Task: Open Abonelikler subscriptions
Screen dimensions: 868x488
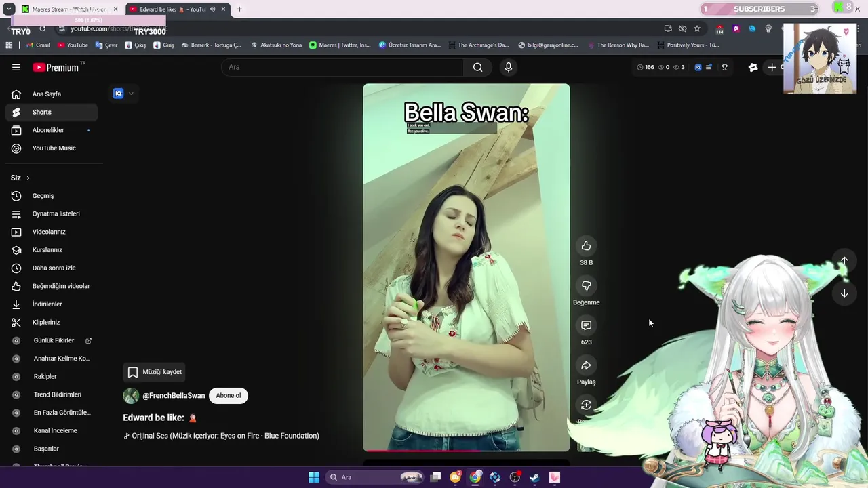Action: click(52, 130)
